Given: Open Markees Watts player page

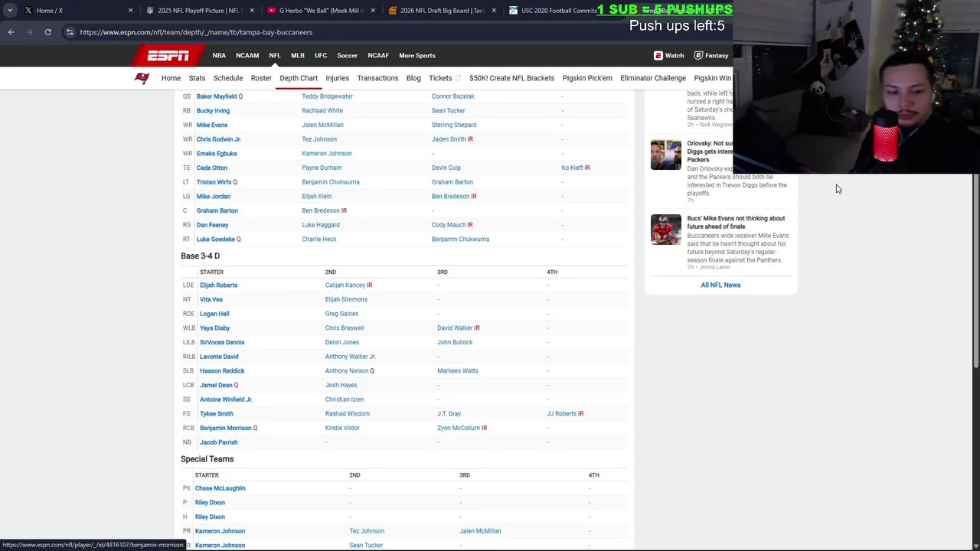Looking at the screenshot, I should [x=457, y=371].
